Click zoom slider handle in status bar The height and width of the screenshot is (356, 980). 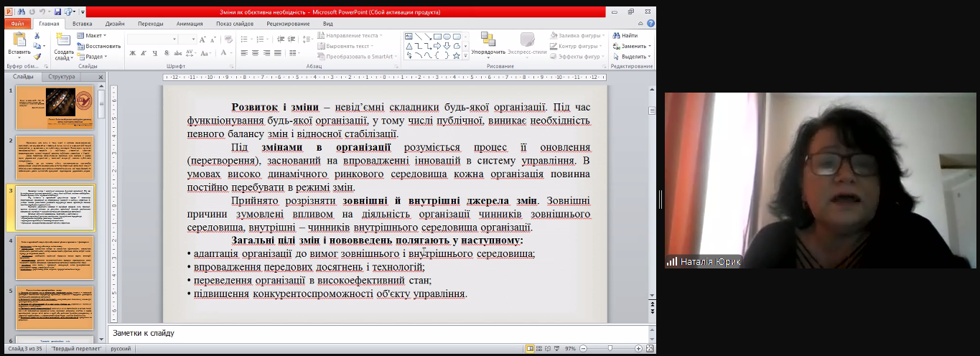pos(610,348)
